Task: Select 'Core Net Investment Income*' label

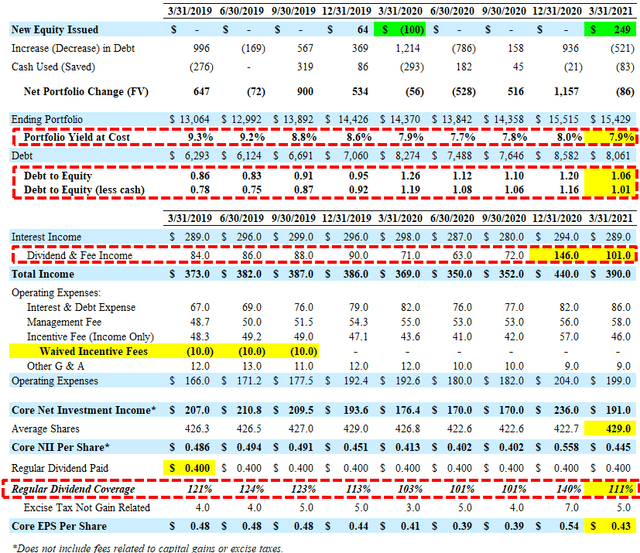Action: point(84,410)
